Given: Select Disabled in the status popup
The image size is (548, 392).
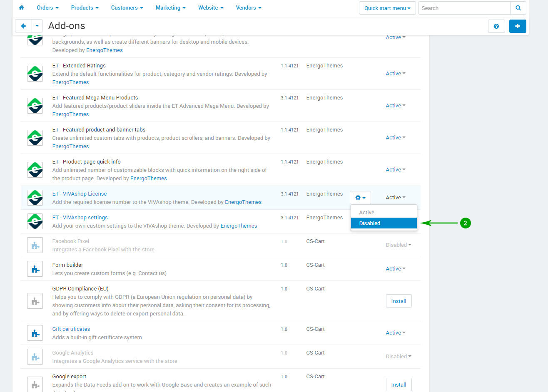Looking at the screenshot, I should 384,223.
